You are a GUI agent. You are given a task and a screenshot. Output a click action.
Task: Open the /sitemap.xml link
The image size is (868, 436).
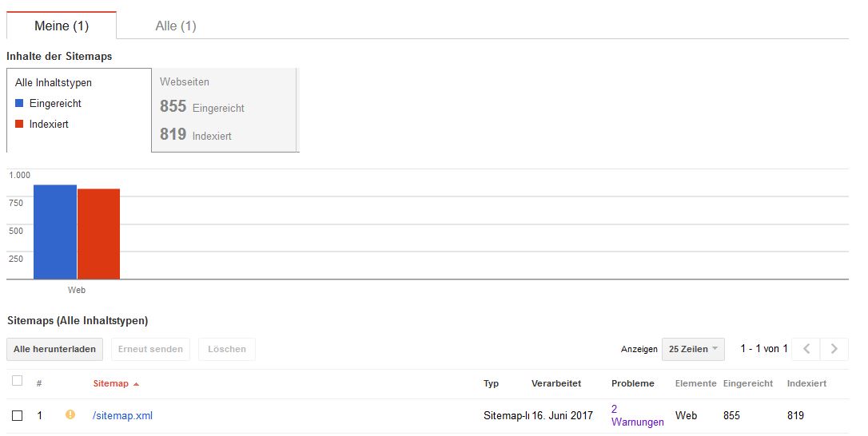pyautogui.click(x=122, y=415)
